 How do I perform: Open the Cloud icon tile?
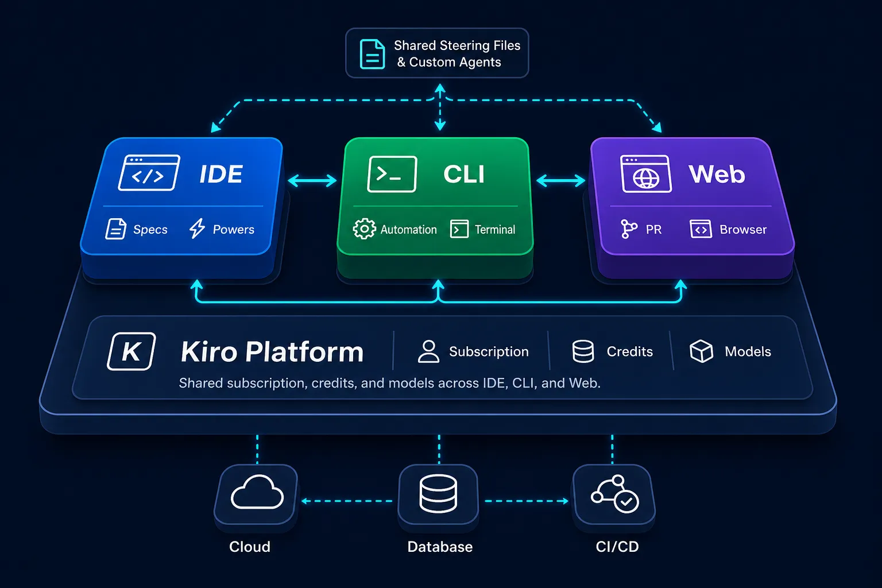256,494
